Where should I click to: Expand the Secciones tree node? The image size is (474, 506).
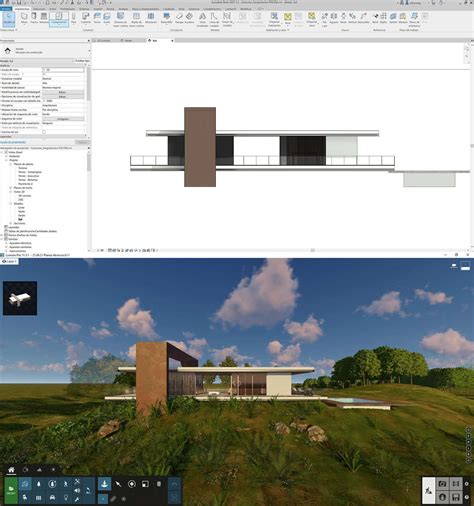coord(11,223)
